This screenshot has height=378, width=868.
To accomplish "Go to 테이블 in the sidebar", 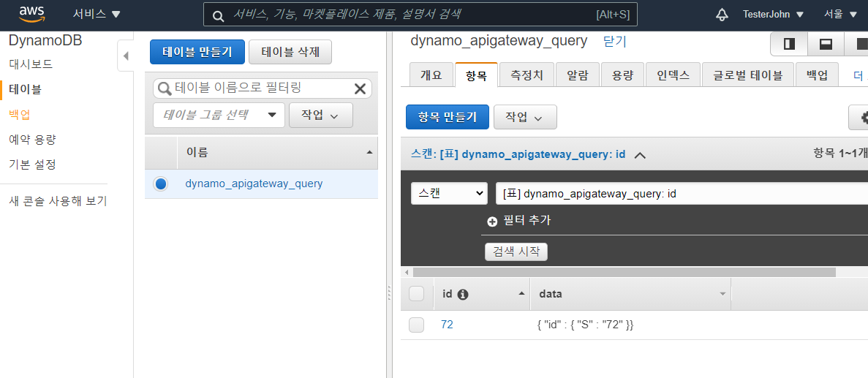I will [x=25, y=89].
